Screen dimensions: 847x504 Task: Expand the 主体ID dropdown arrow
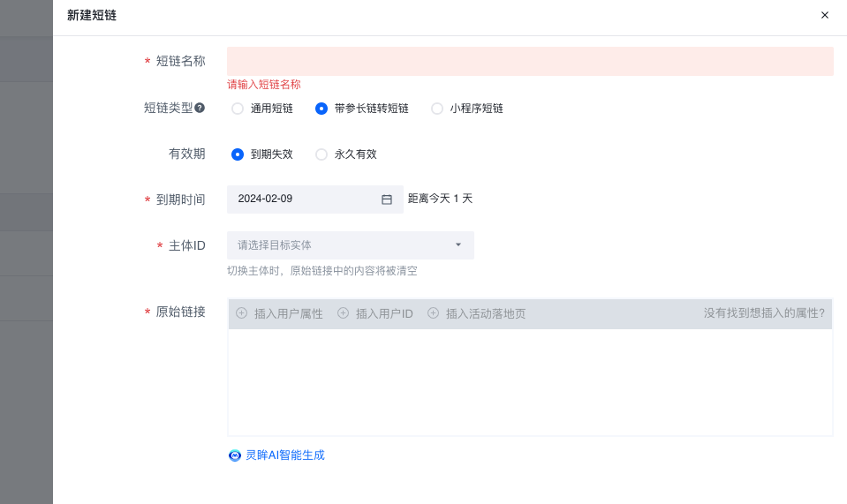tap(458, 244)
